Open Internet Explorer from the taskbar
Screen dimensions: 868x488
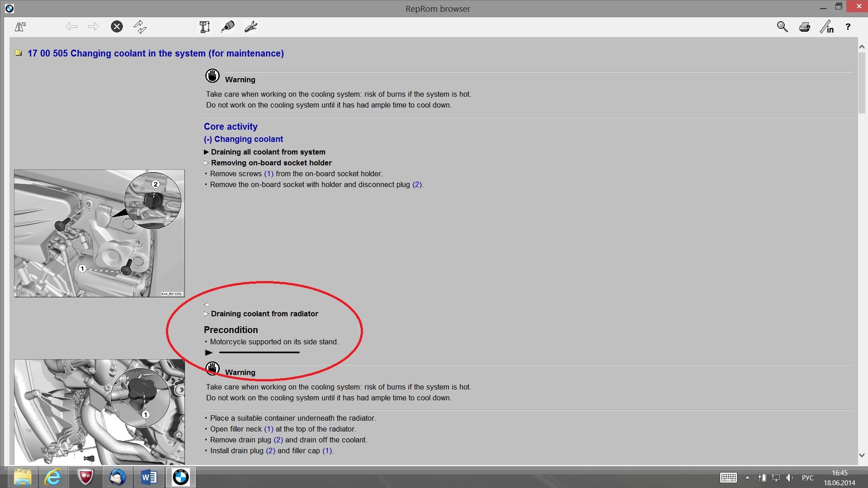tap(53, 477)
